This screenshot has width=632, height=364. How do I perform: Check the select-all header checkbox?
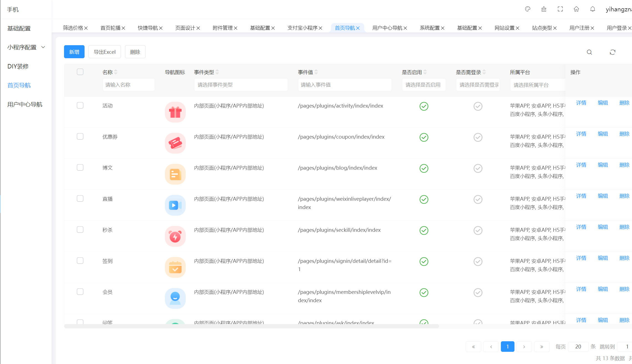[80, 72]
